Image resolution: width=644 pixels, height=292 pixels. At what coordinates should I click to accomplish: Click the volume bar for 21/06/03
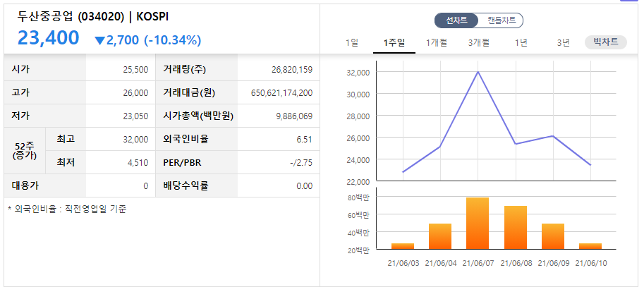point(403,246)
